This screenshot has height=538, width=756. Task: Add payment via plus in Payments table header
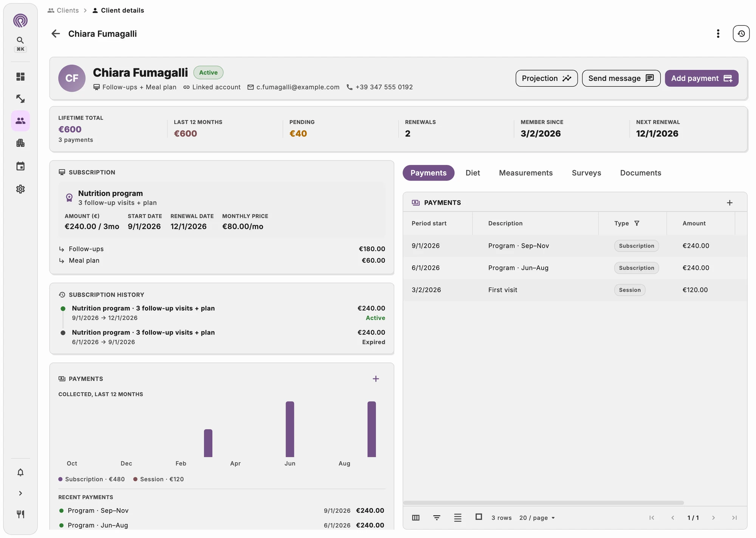click(730, 203)
